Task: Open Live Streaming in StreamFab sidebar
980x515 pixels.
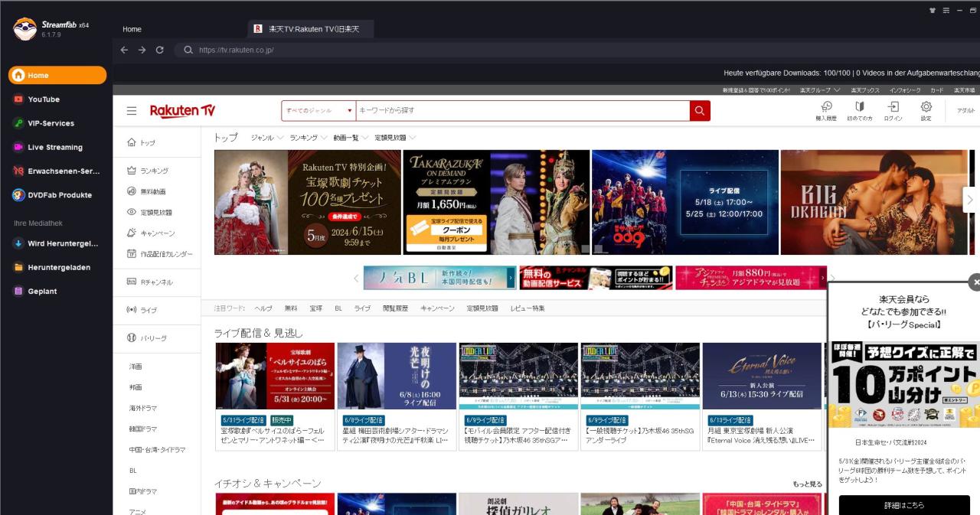Action: point(54,147)
